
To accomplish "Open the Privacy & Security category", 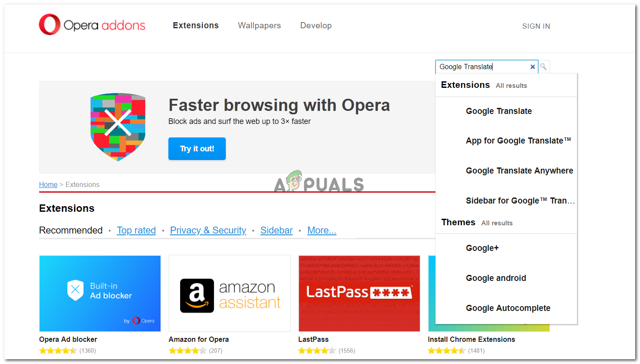I will pos(208,230).
